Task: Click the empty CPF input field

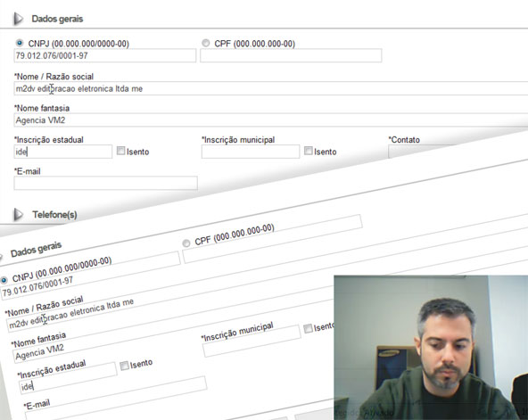Action: (291, 55)
